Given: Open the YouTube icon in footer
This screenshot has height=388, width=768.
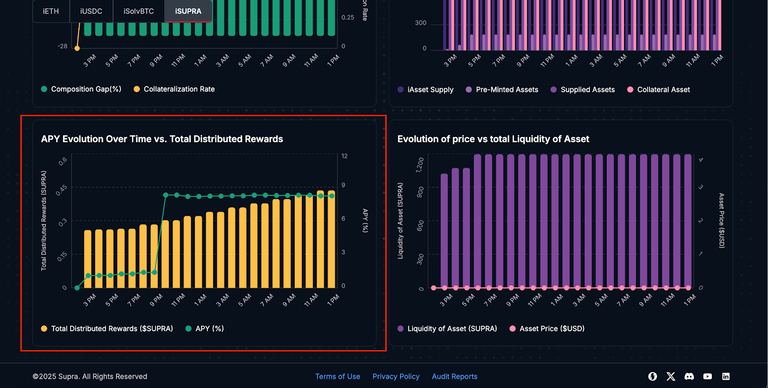Looking at the screenshot, I should click(707, 376).
